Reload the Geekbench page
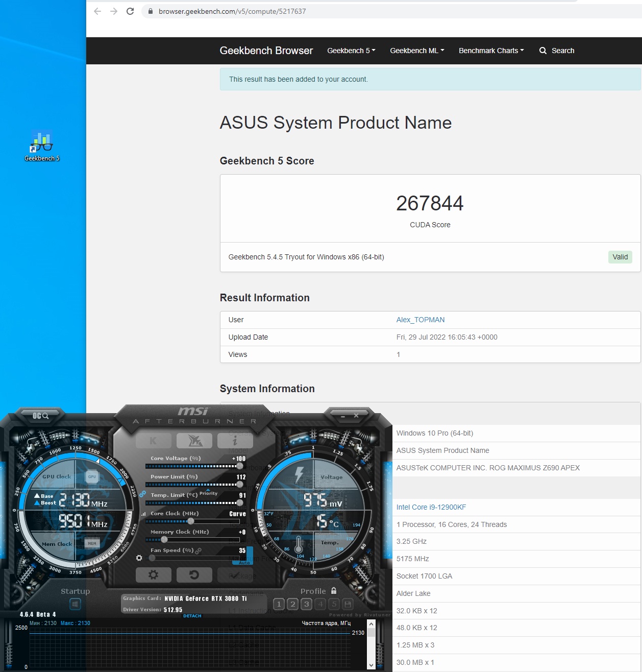642x672 pixels. pos(130,11)
